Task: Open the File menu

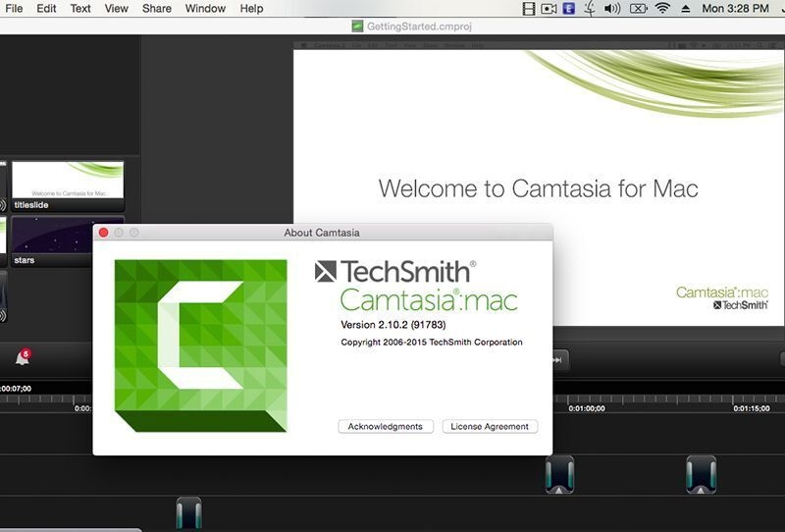Action: pos(14,9)
